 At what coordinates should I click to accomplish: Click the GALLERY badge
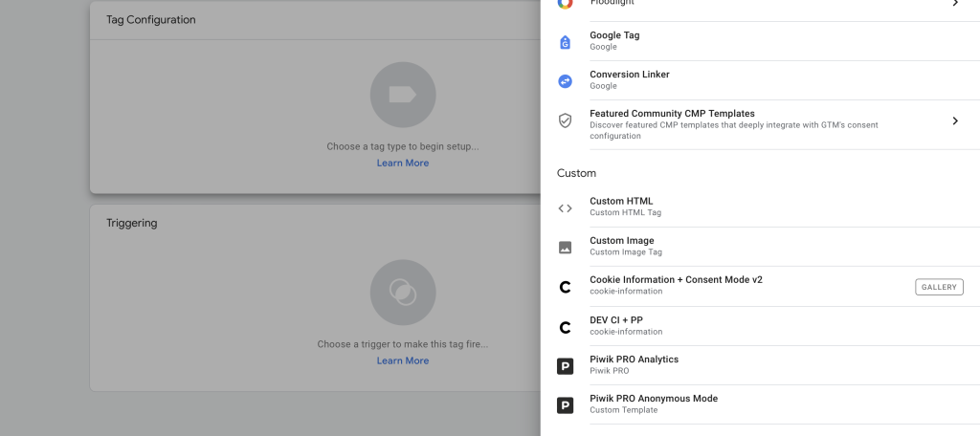click(x=940, y=287)
